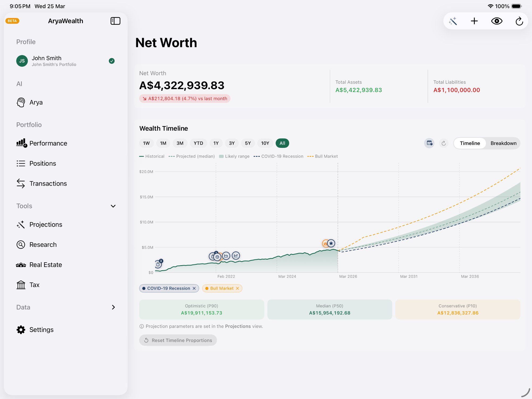Dismiss the Bull Market scenario chip
This screenshot has width=532, height=399.
click(x=238, y=288)
